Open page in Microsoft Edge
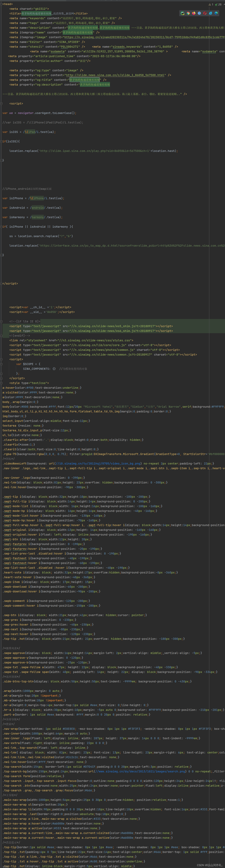 tap(216, 13)
